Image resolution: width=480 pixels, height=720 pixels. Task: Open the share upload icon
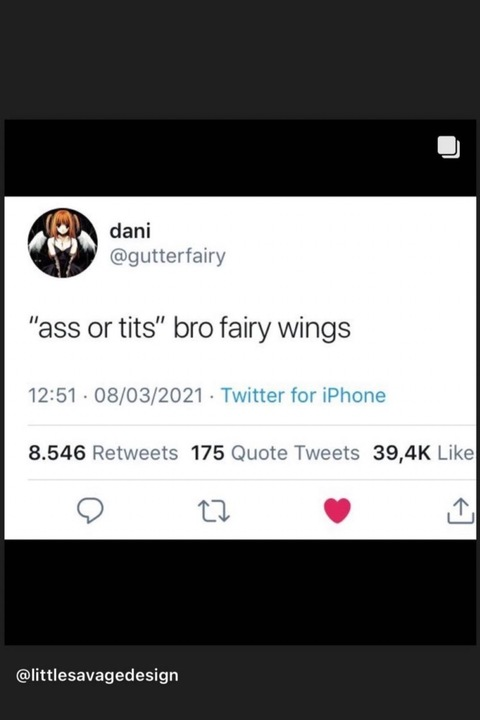(461, 511)
